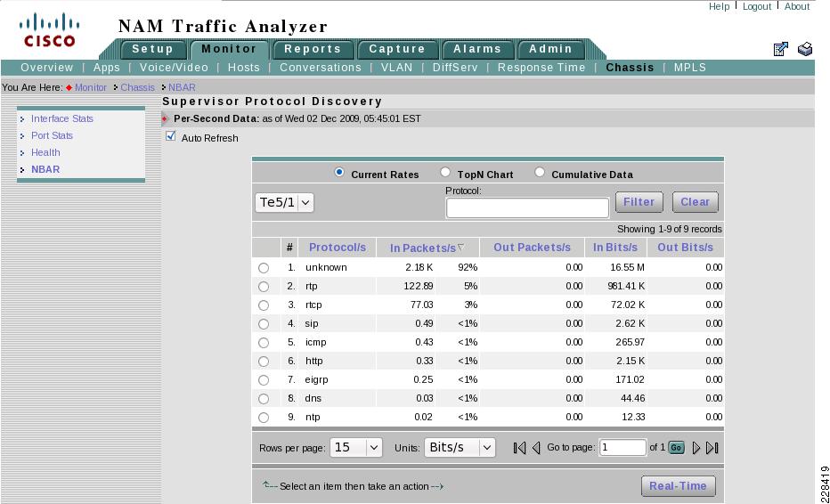Click the In Packets/s sort arrow
Viewport: 830px width, 504px height.
(461, 248)
